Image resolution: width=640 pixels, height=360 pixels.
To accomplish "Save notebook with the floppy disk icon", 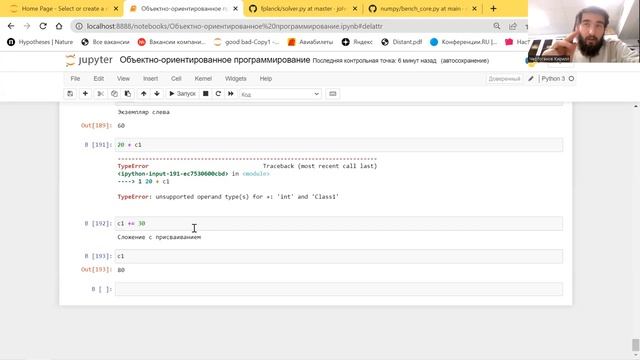I will [70, 94].
